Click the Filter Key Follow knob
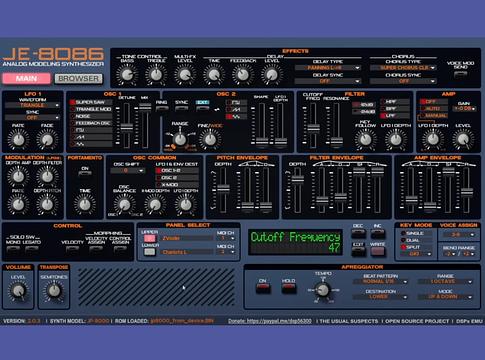 (x=365, y=139)
